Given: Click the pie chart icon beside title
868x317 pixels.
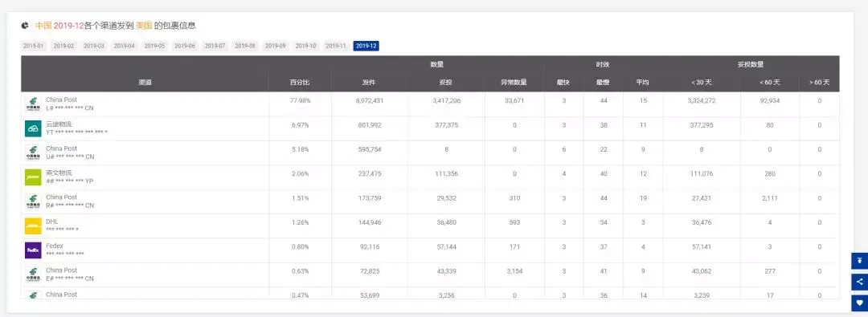Looking at the screenshot, I should 25,26.
